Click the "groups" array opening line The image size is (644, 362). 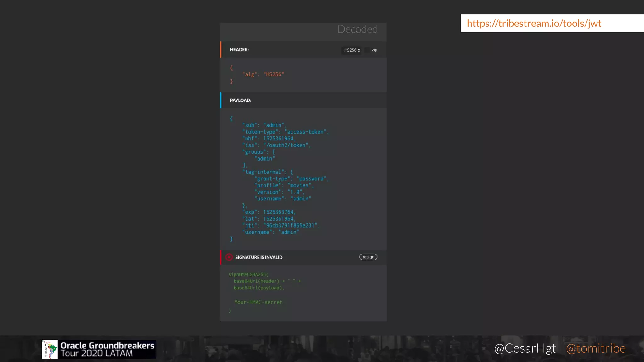(x=258, y=152)
